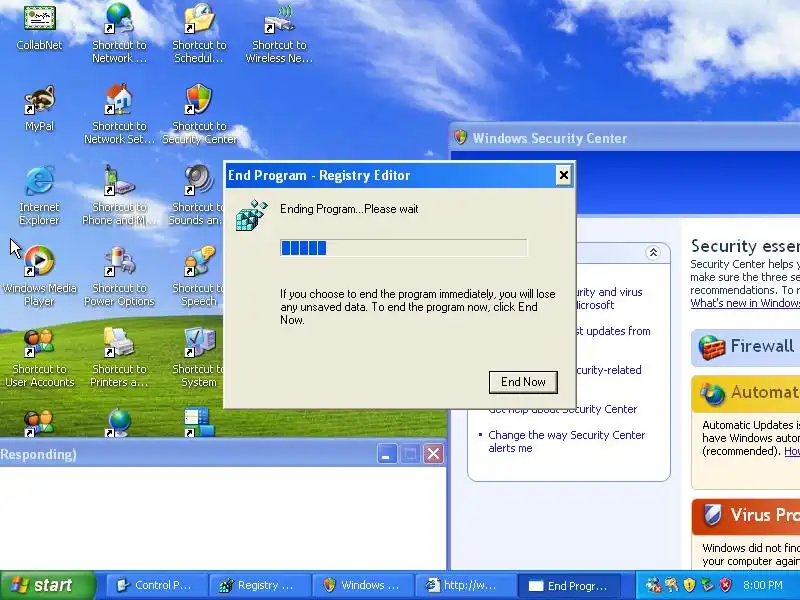This screenshot has width=800, height=600.
Task: Select the Shortcut to Phone and Modem icon
Action: tap(119, 195)
